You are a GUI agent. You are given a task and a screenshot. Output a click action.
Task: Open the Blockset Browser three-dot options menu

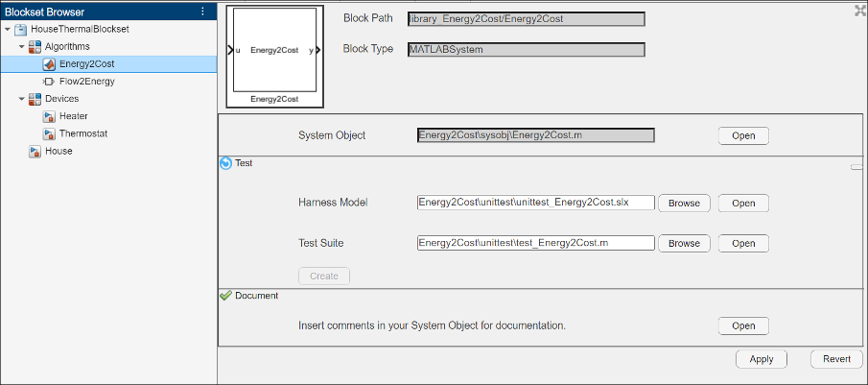coord(202,12)
